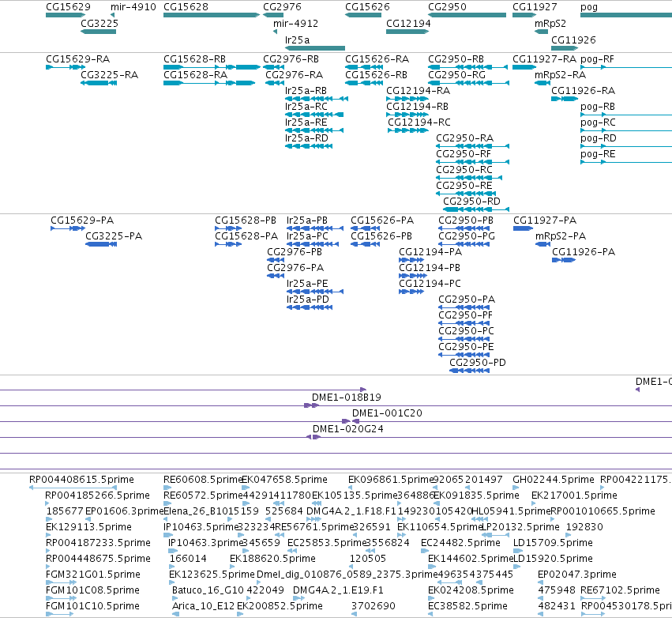
Task: Select transcript CG12194-RA
Action: click(419, 91)
